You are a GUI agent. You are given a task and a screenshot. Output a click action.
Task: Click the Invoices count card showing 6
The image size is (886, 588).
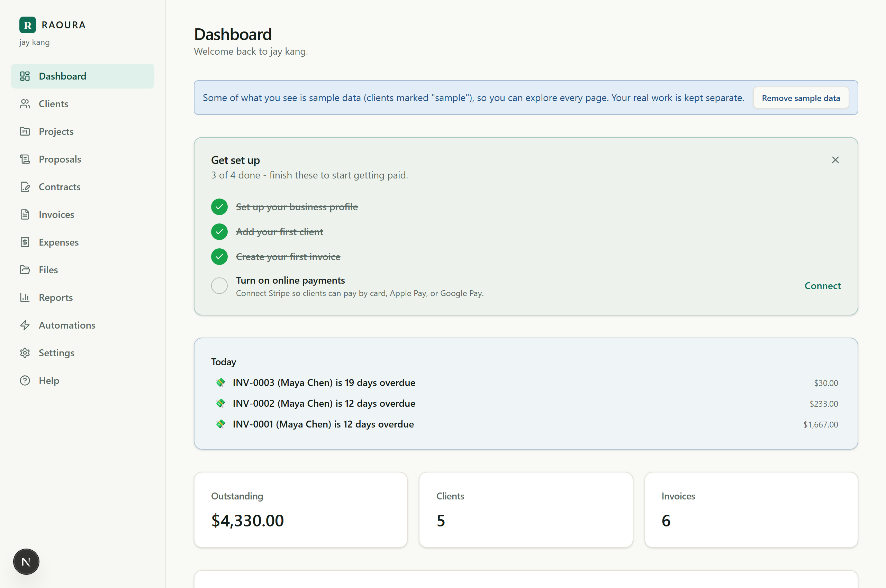tap(751, 509)
